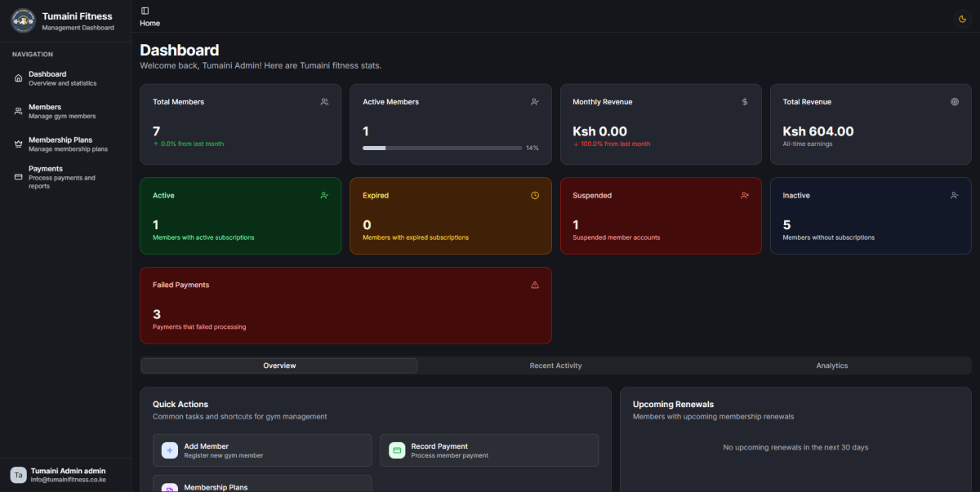Click the Quick Actions heading
980x492 pixels.
pyautogui.click(x=180, y=404)
